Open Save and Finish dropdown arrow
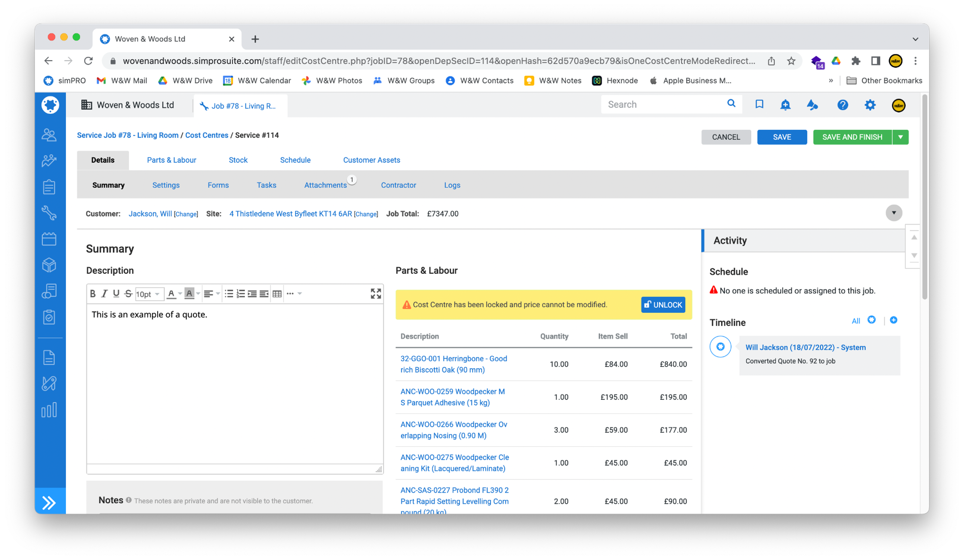Screen dimensions: 964x560 (901, 137)
